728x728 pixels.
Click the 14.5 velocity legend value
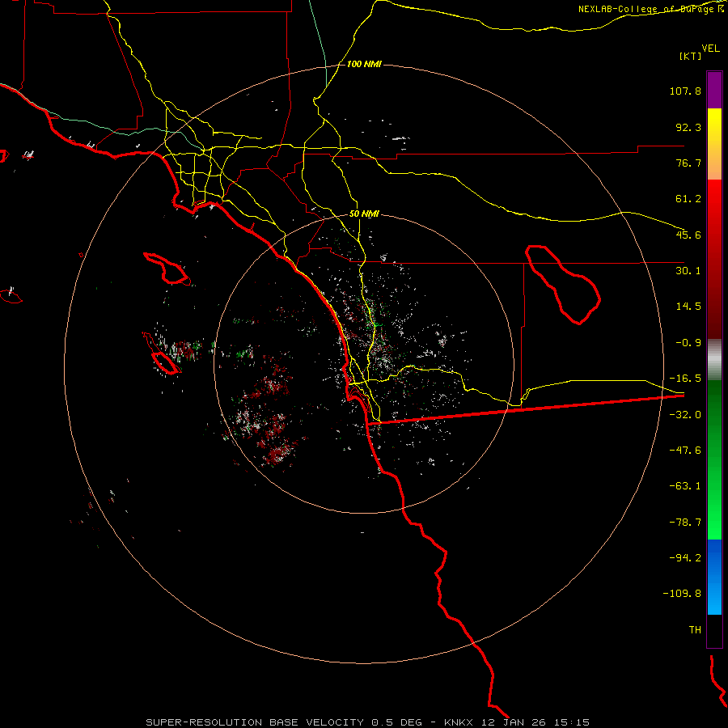pos(688,307)
